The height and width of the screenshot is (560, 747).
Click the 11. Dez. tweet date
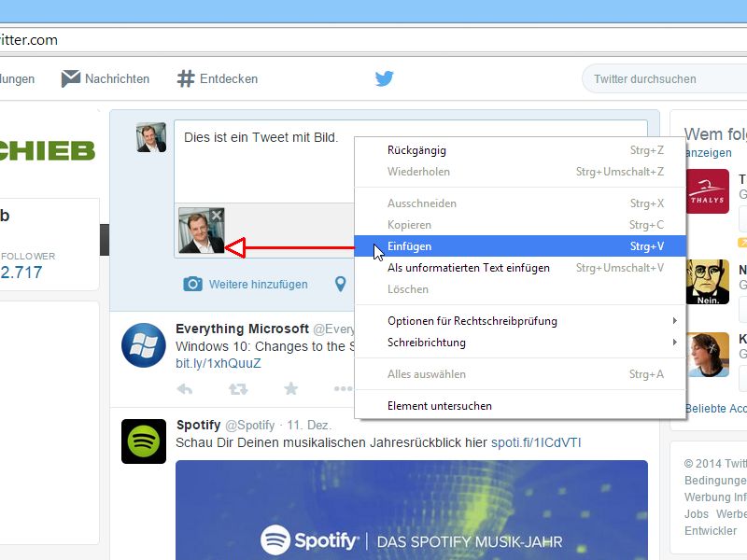click(309, 426)
